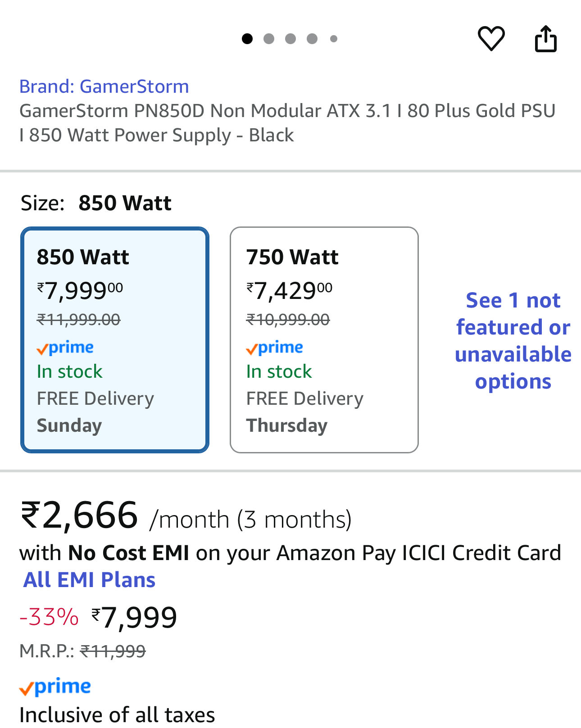Open the Brand: GamerStorm link

click(104, 86)
